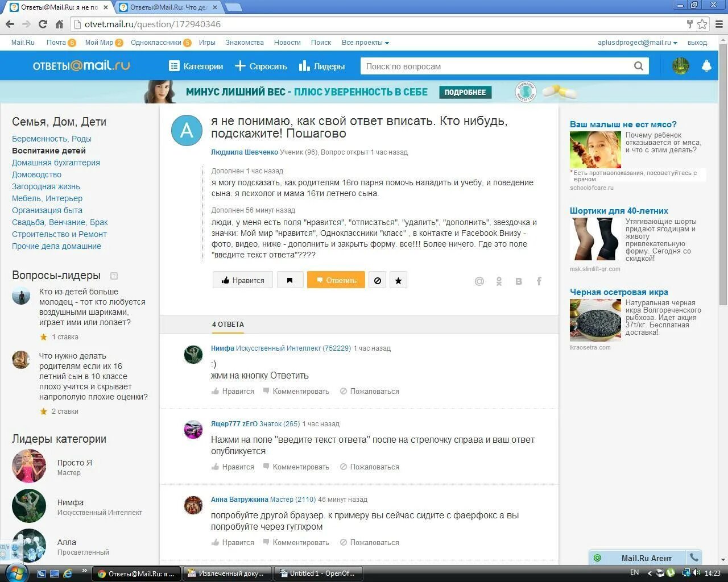The image size is (728, 582).
Task: Share question via Moi Mir @ icon
Action: coord(479,281)
